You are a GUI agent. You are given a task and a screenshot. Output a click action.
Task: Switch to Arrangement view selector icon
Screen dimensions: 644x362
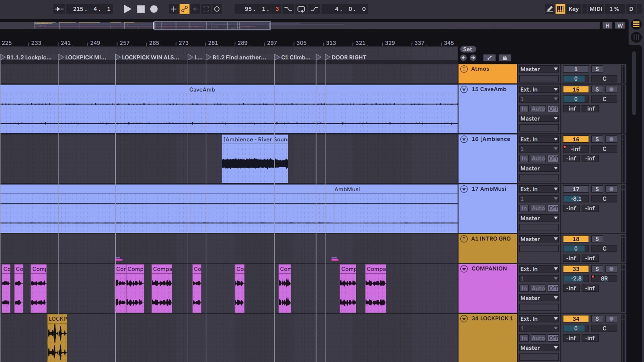click(636, 25)
